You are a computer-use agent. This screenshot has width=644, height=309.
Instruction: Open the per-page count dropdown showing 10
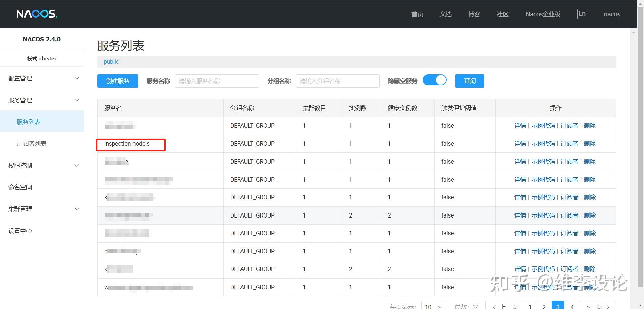[x=434, y=306]
